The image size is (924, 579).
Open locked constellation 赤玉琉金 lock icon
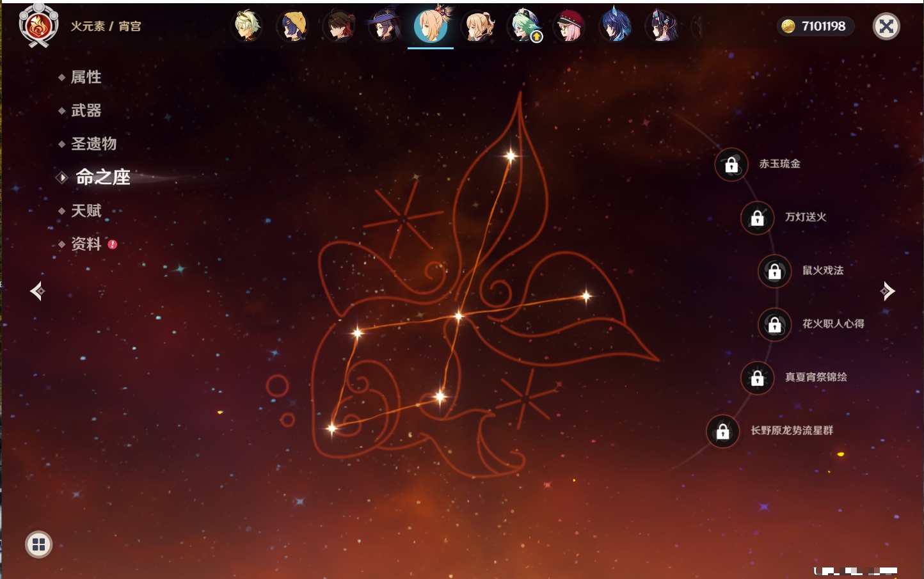click(x=731, y=164)
